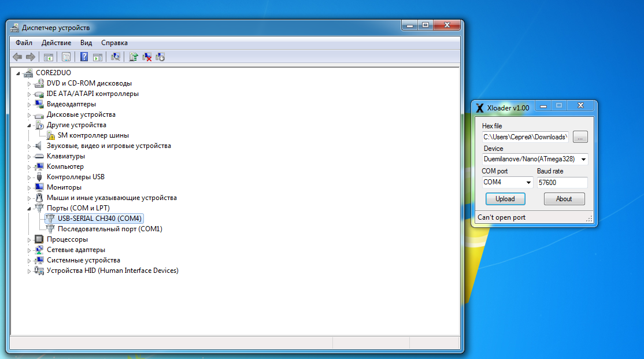Open the Действие menu
This screenshot has height=359, width=644.
(56, 43)
